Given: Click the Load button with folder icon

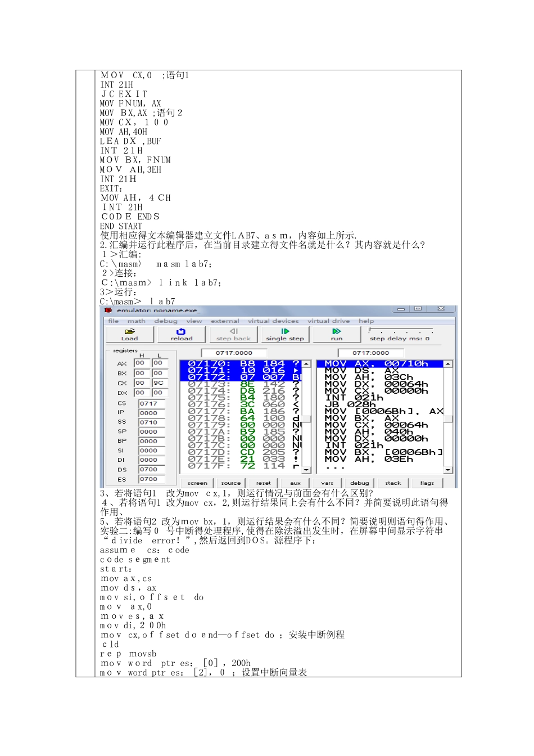Looking at the screenshot, I should pyautogui.click(x=130, y=335).
